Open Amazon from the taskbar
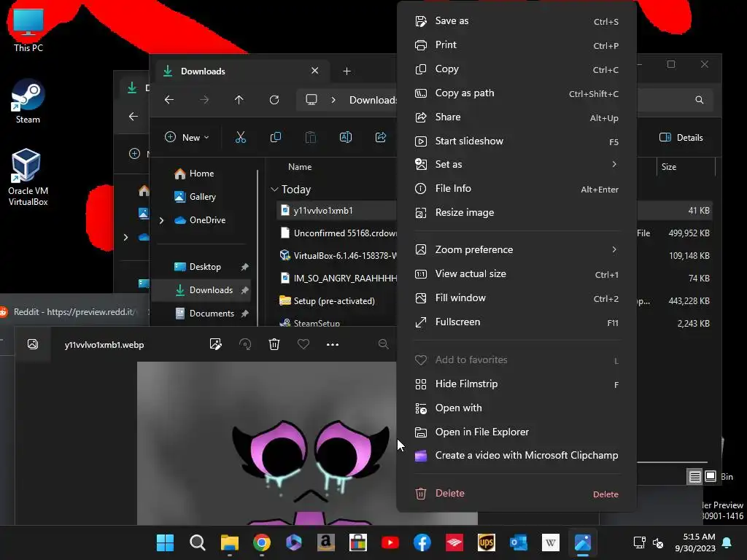 point(326,542)
